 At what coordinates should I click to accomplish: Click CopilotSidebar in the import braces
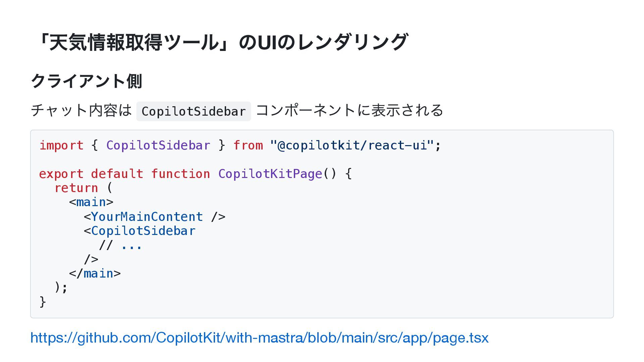158,145
